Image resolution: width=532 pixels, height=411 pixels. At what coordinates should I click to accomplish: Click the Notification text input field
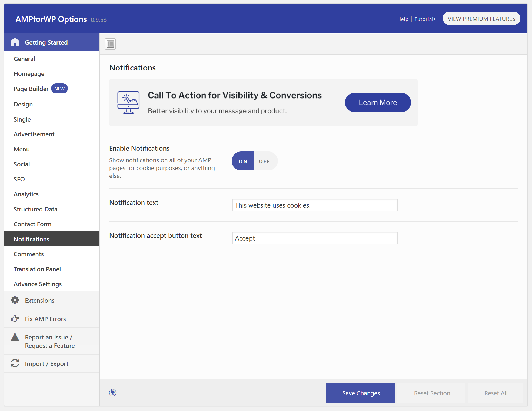314,205
